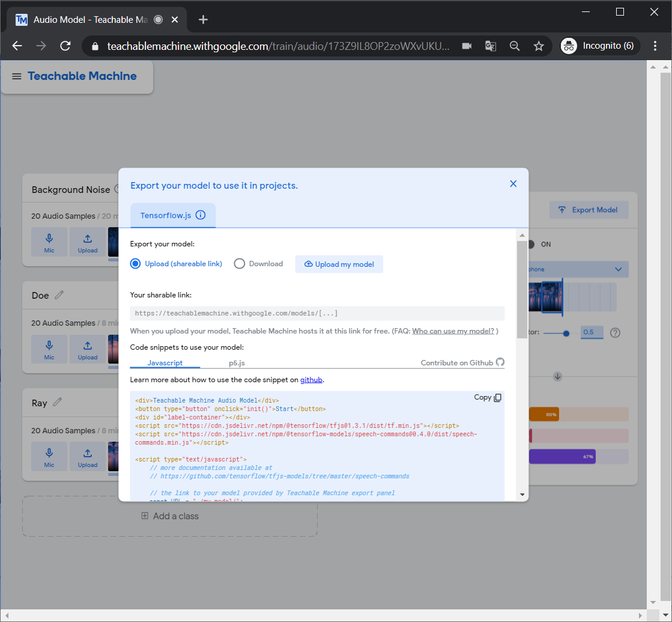The image size is (672, 622).
Task: Edit the Doe class name
Action: pos(59,294)
